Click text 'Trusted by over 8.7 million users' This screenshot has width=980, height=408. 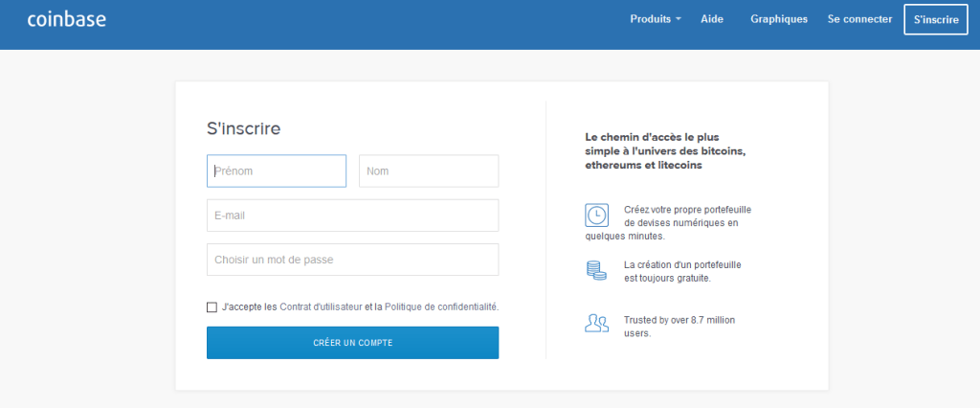(x=679, y=327)
